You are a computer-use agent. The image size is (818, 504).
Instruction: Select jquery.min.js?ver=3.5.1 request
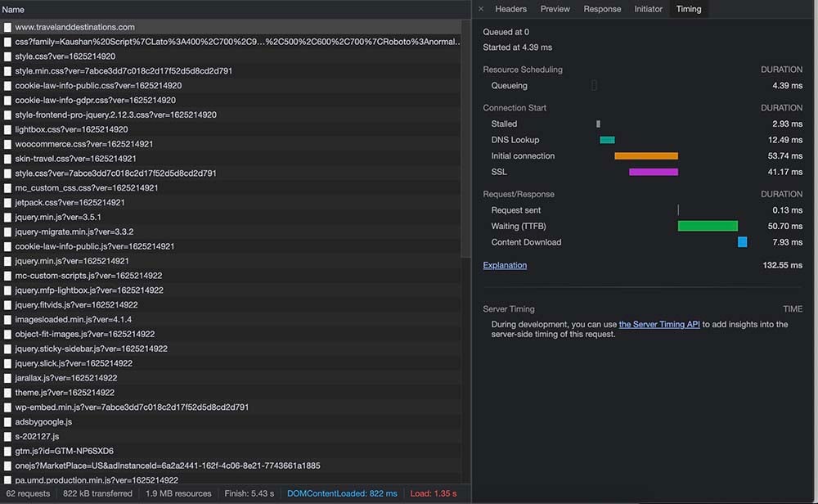click(231, 217)
